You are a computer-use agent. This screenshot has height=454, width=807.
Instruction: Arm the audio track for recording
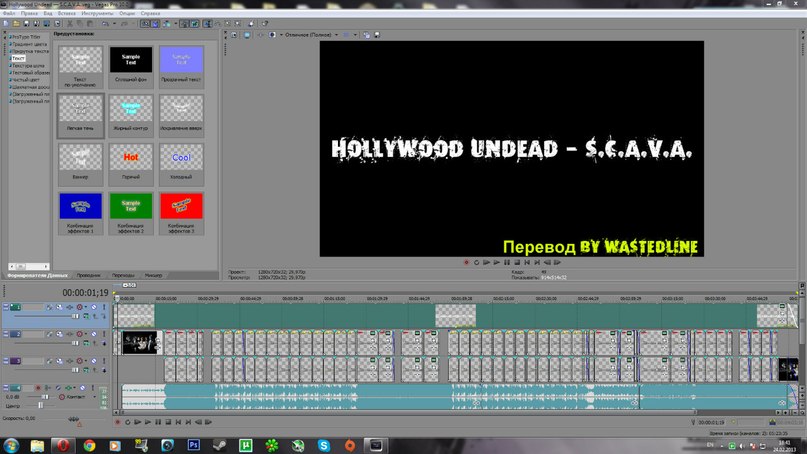[x=38, y=388]
